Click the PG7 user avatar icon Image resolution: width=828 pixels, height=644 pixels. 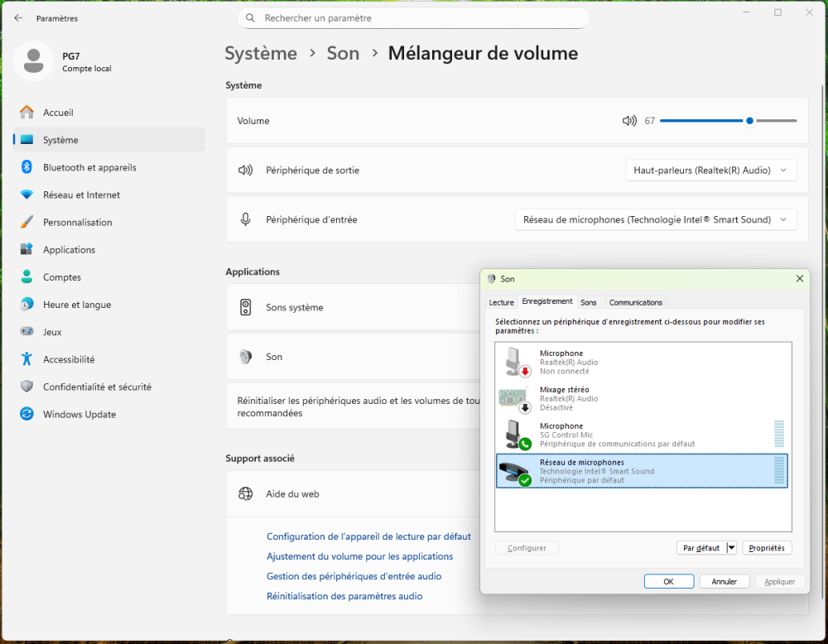[x=33, y=61]
